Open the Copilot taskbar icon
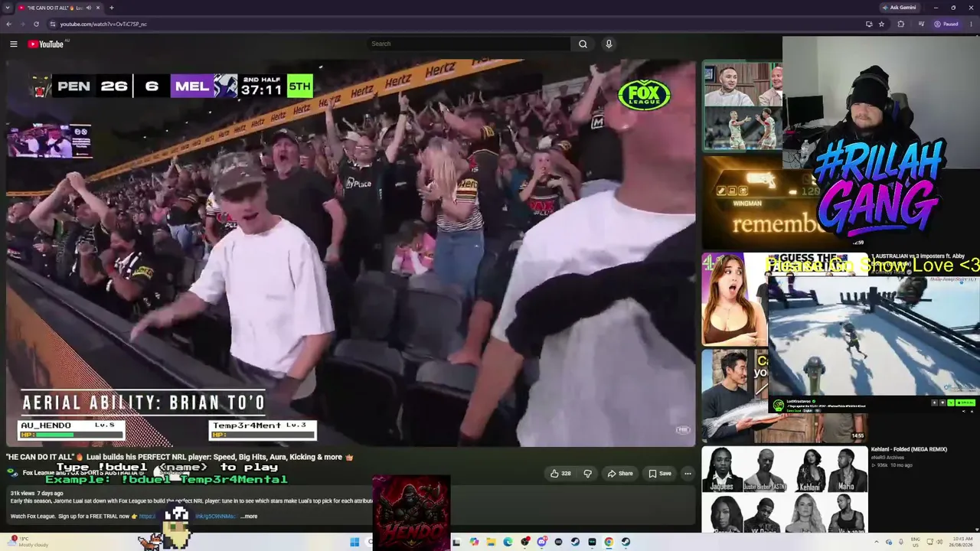Screen dimensions: 980x551 [x=474, y=542]
